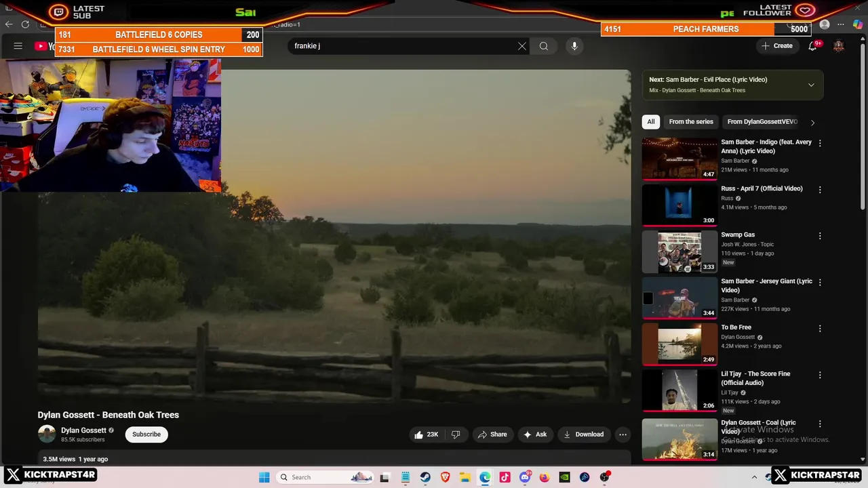Go back with the browser back arrow

(x=9, y=24)
